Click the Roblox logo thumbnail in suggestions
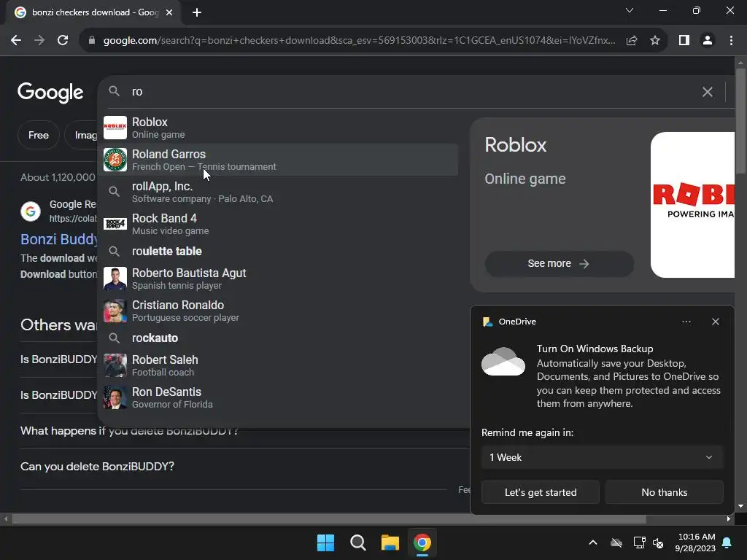 (x=115, y=128)
